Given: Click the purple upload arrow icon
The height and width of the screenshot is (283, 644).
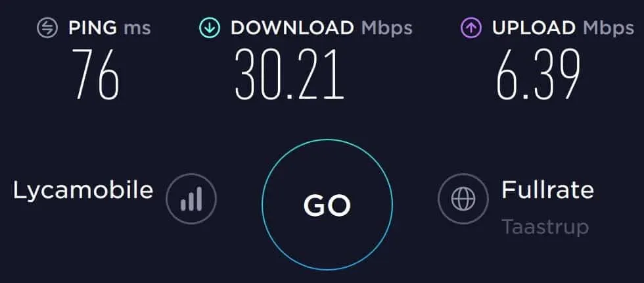Looking at the screenshot, I should pyautogui.click(x=471, y=28).
